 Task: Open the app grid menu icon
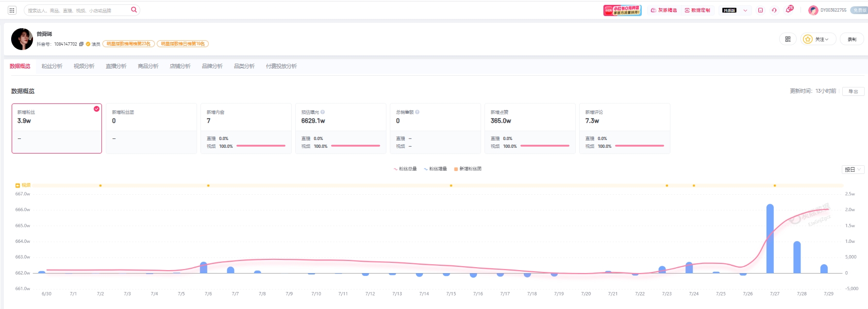click(x=12, y=10)
